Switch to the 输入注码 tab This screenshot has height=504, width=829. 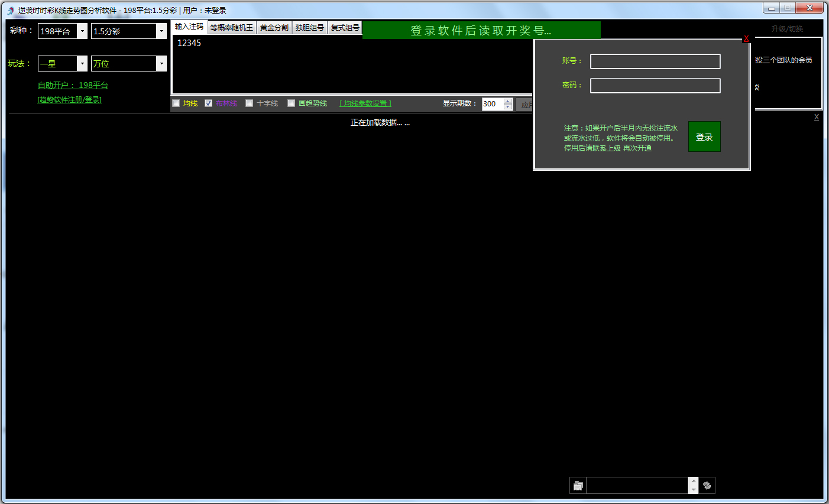(189, 27)
